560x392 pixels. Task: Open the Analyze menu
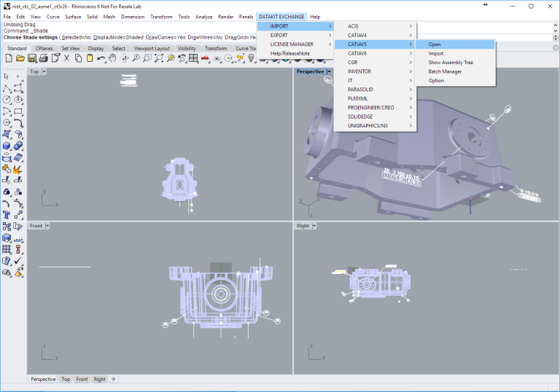coord(204,17)
